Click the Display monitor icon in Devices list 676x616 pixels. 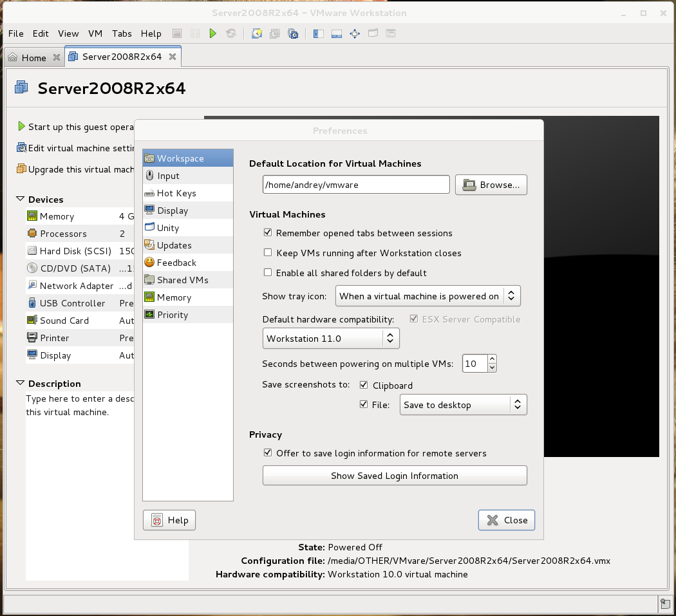(x=32, y=355)
